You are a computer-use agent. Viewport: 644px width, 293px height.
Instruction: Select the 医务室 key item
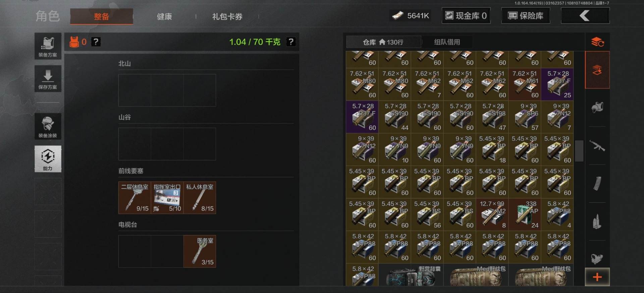pos(200,251)
